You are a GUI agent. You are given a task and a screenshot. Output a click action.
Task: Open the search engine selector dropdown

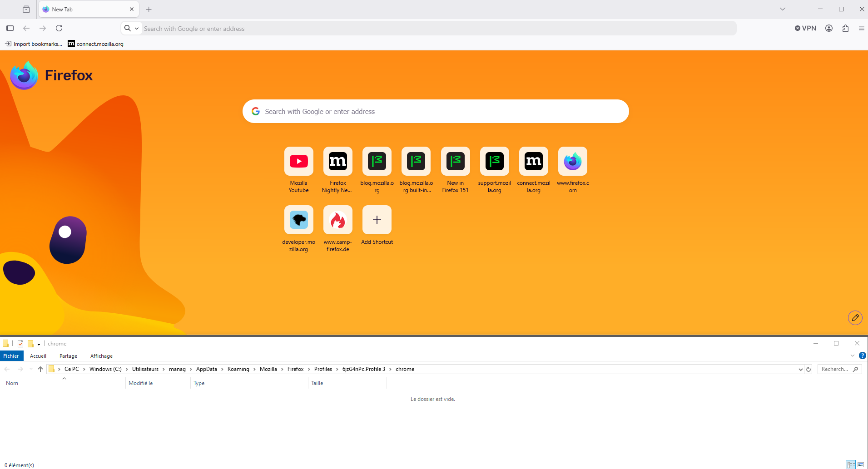[132, 28]
